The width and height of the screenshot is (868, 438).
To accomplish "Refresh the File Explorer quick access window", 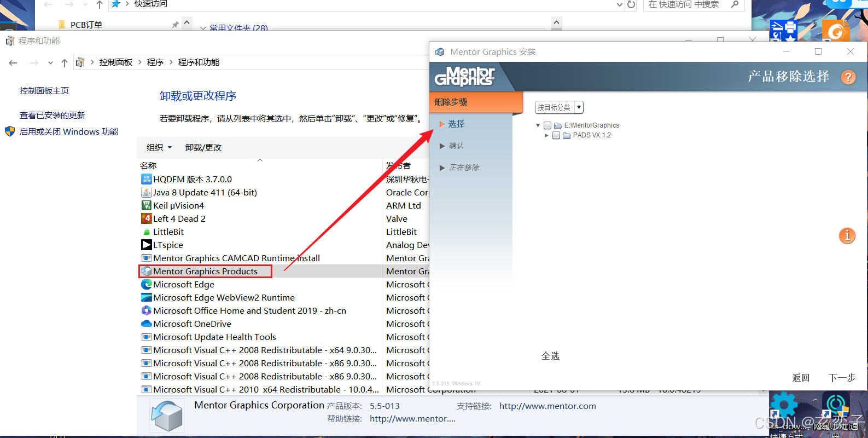I will point(631,4).
